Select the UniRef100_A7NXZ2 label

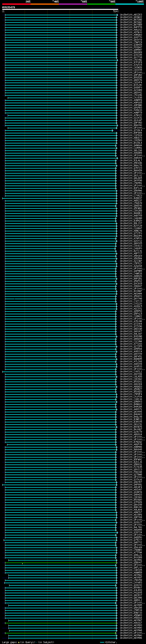pos(131,115)
